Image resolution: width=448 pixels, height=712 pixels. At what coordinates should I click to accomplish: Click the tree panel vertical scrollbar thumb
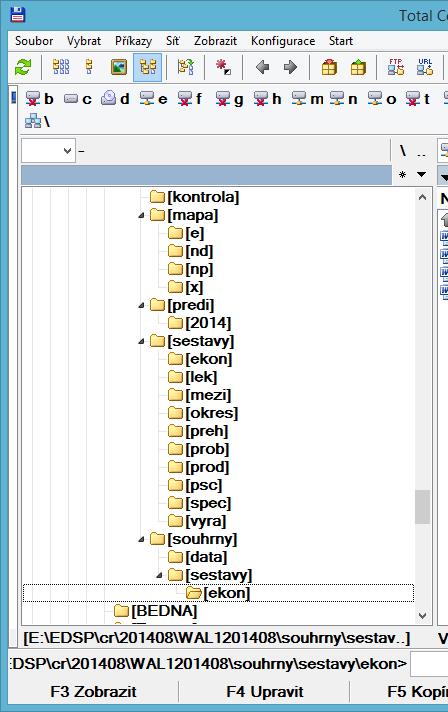(x=422, y=507)
